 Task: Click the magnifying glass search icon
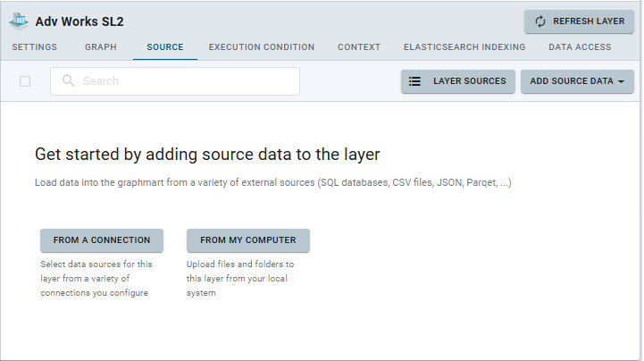click(69, 81)
